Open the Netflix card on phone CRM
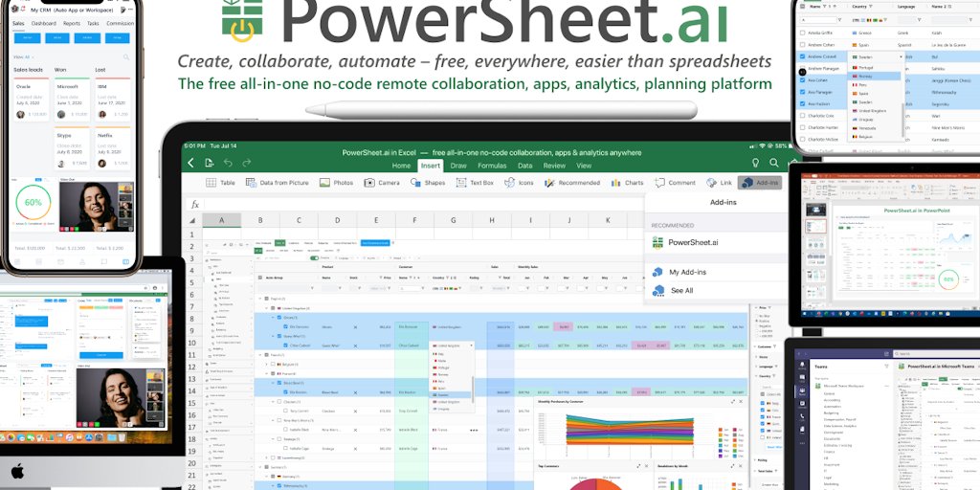This screenshot has height=490, width=980. click(x=113, y=148)
